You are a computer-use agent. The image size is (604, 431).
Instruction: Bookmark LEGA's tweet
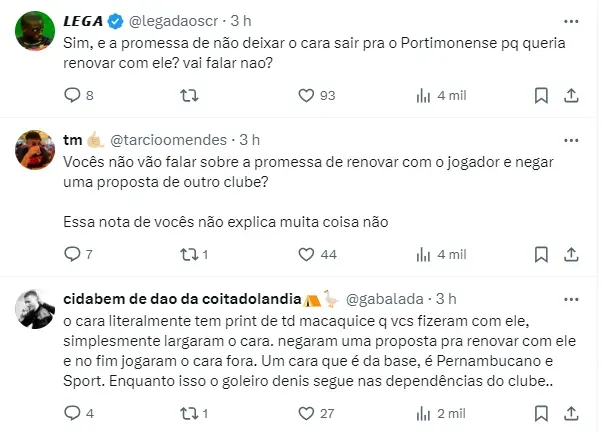(x=541, y=95)
